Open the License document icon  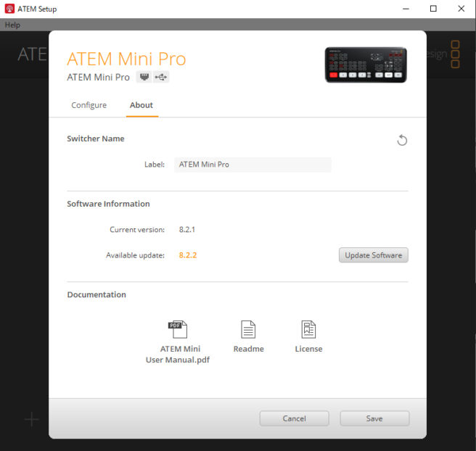coord(308,329)
